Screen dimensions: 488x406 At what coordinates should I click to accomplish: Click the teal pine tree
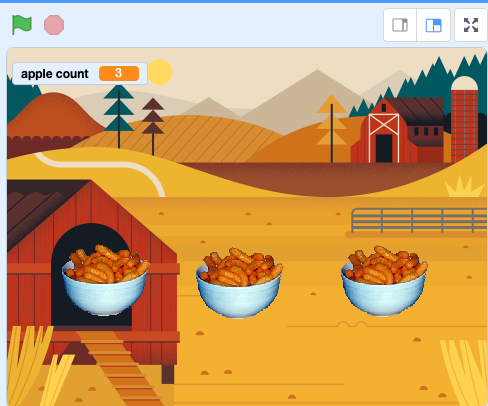[x=119, y=115]
